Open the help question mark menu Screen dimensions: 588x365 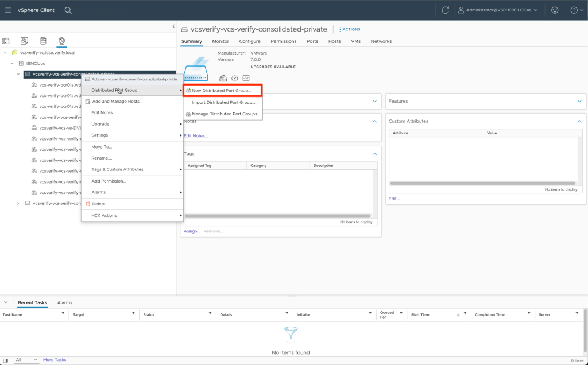574,10
